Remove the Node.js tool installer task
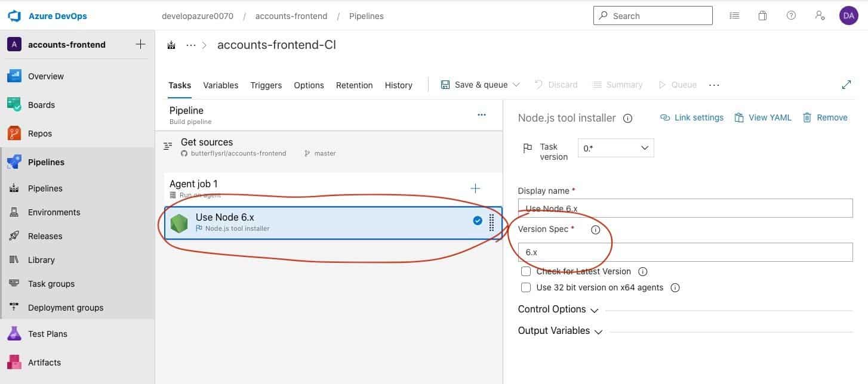The width and height of the screenshot is (868, 384). (825, 117)
